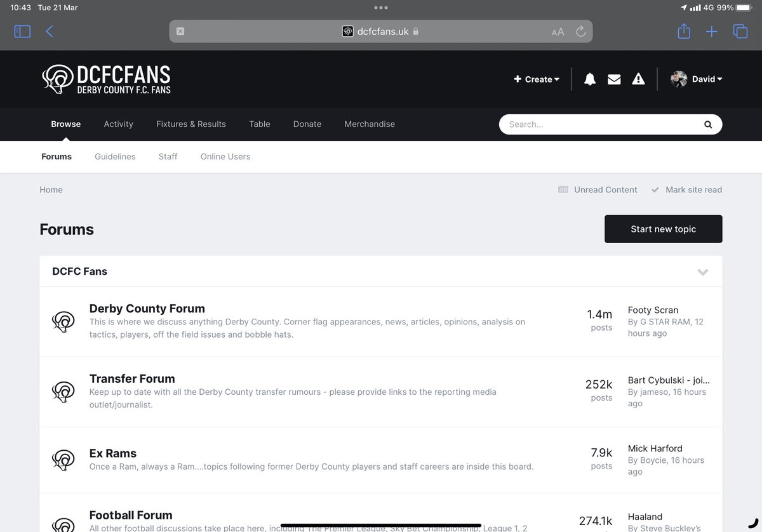Viewport: 762px width, 532px height.
Task: Open the Transfer Forum
Action: tap(132, 378)
